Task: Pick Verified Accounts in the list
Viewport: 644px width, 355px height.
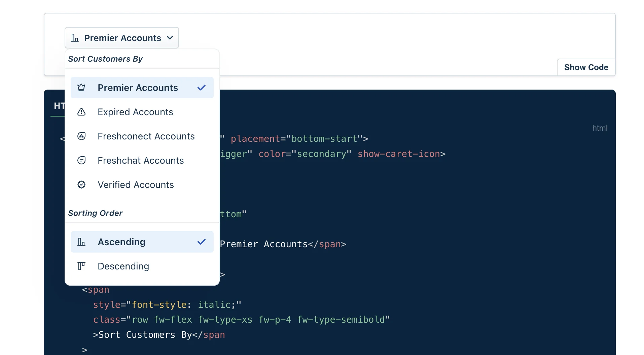Action: click(x=142, y=185)
